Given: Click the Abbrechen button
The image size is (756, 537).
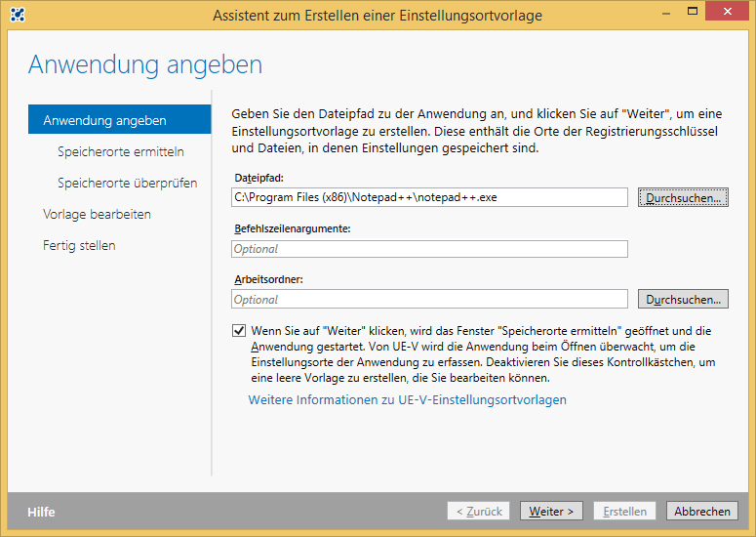Looking at the screenshot, I should [x=702, y=511].
